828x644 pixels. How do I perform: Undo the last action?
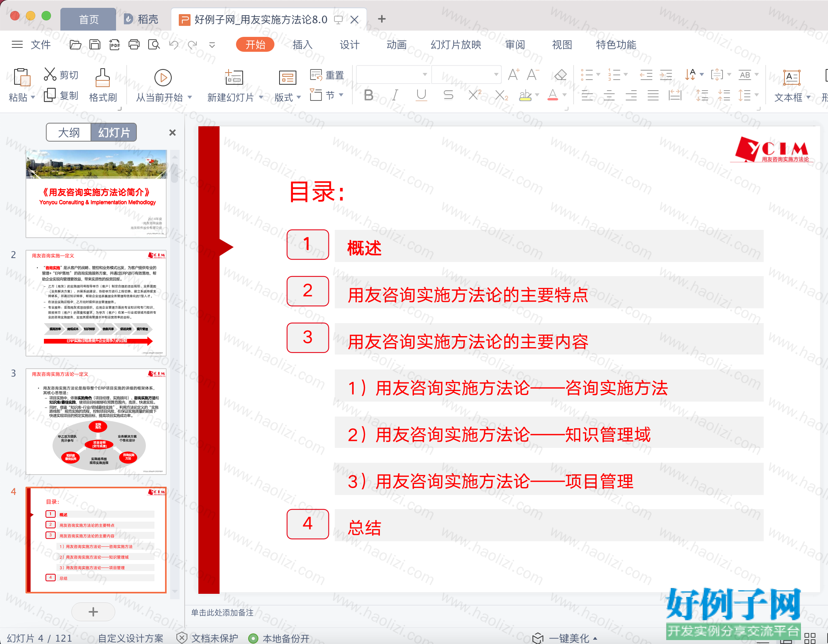coord(174,45)
